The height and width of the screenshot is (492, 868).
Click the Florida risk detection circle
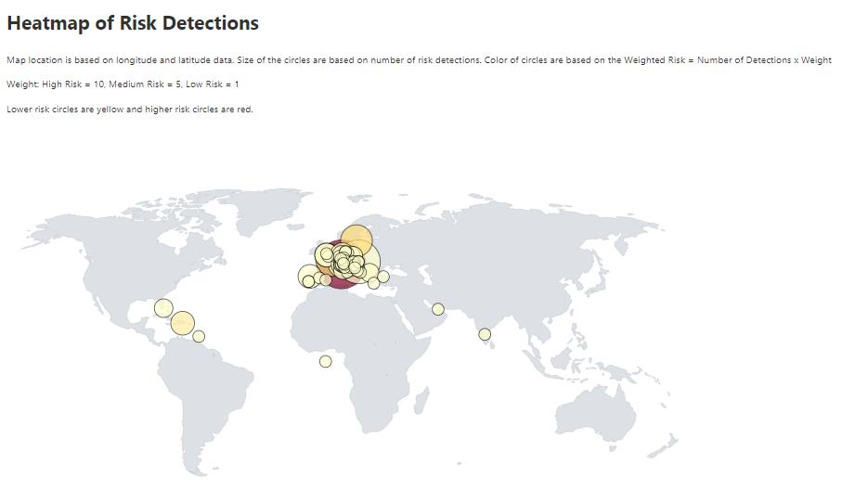(x=163, y=307)
